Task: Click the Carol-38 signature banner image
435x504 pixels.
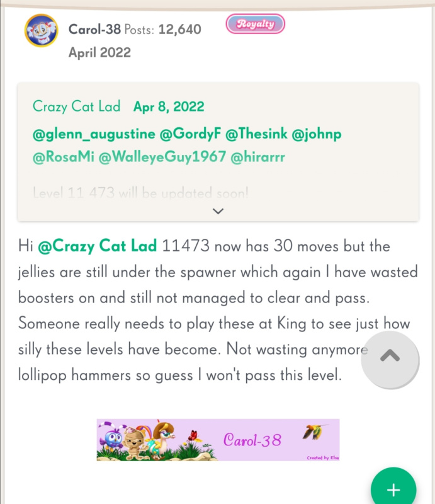Action: (x=218, y=440)
